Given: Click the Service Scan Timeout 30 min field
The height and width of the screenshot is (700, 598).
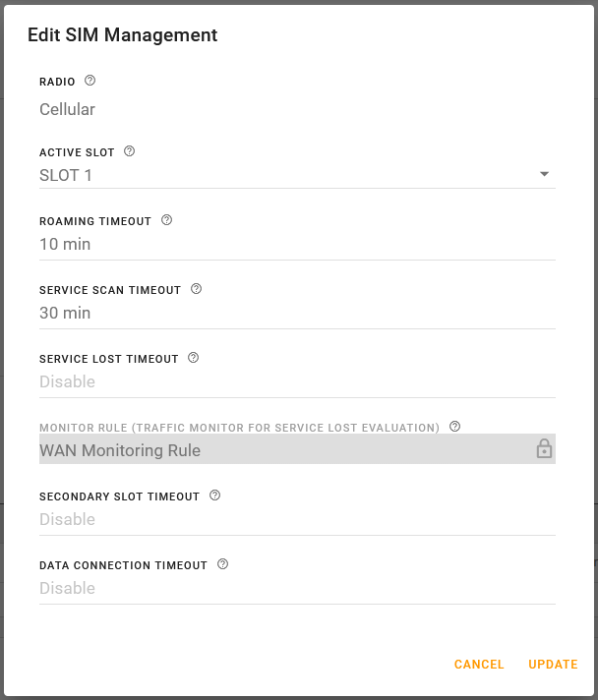Looking at the screenshot, I should [x=295, y=314].
